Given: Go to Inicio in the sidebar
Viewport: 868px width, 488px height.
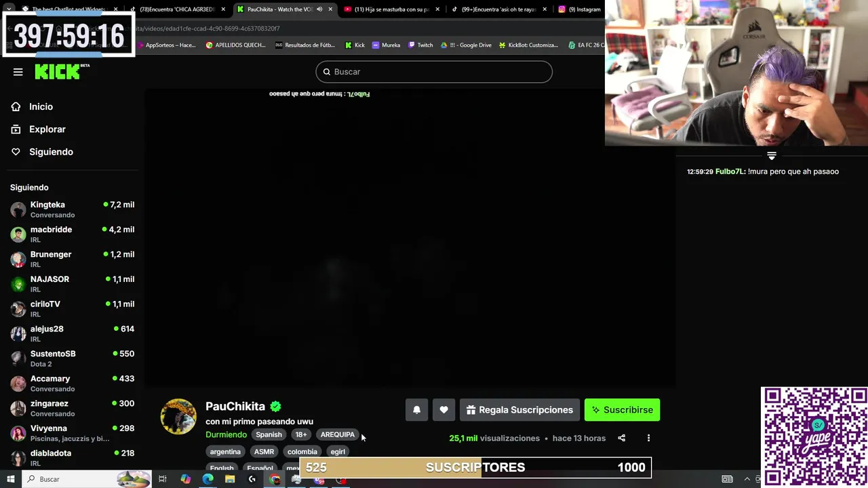Looking at the screenshot, I should [x=41, y=106].
